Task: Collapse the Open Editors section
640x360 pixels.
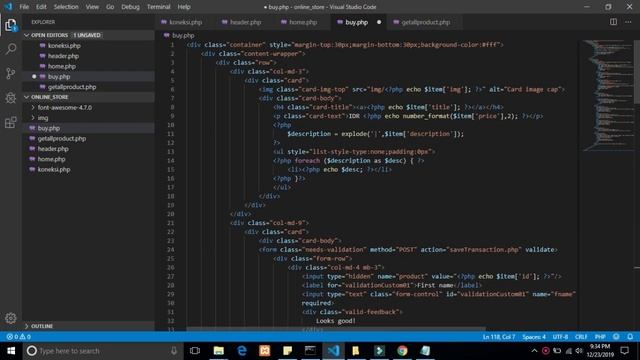Action: (x=27, y=35)
